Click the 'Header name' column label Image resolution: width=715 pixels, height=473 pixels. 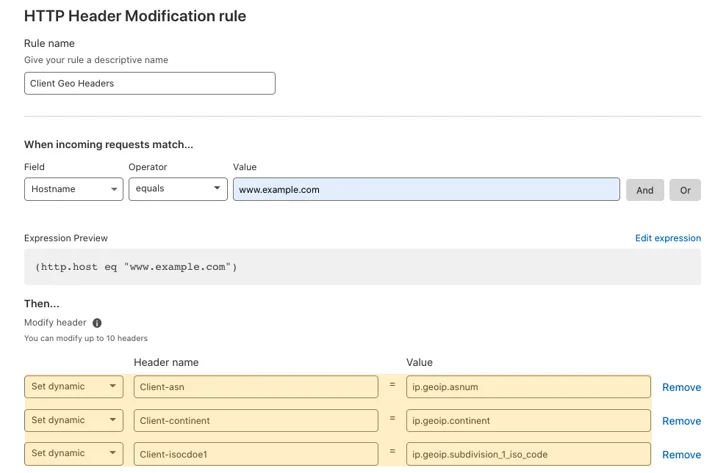coord(166,363)
